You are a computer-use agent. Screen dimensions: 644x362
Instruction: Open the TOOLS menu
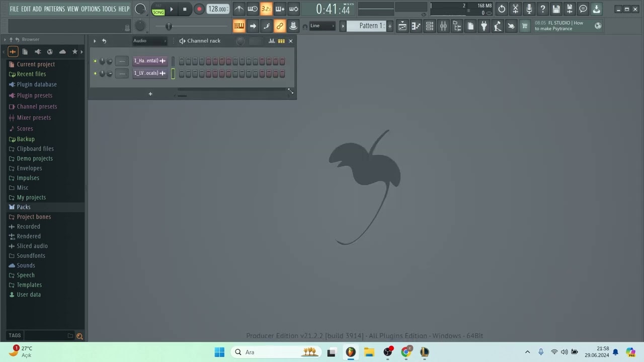click(x=109, y=9)
